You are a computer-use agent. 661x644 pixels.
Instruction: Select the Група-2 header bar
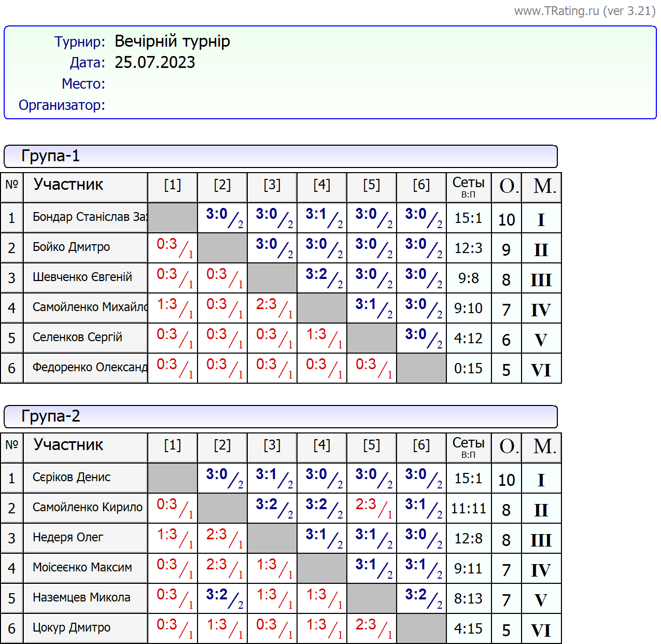tap(280, 416)
